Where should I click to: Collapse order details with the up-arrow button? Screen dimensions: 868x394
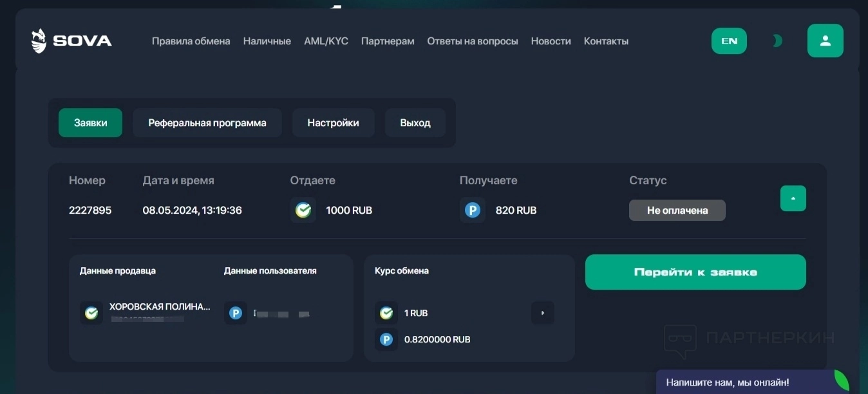(793, 198)
